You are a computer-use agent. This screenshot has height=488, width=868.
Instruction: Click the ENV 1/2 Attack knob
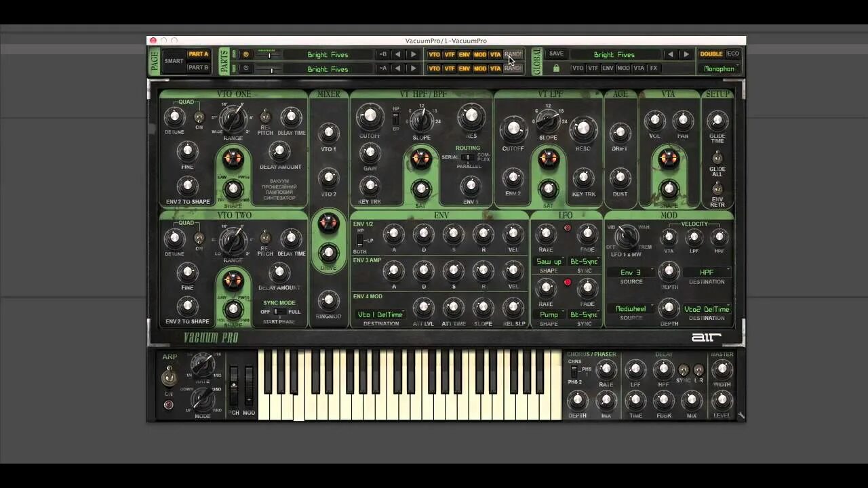pyautogui.click(x=393, y=235)
